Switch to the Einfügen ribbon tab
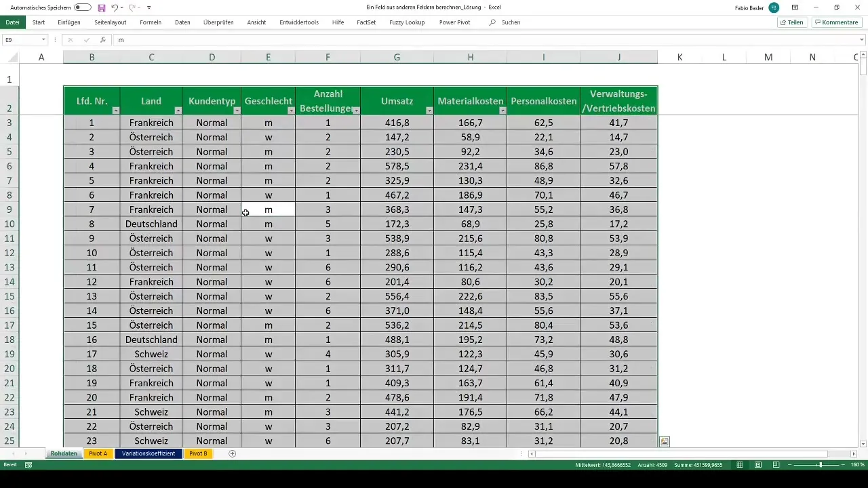This screenshot has width=868, height=488. tap(69, 22)
